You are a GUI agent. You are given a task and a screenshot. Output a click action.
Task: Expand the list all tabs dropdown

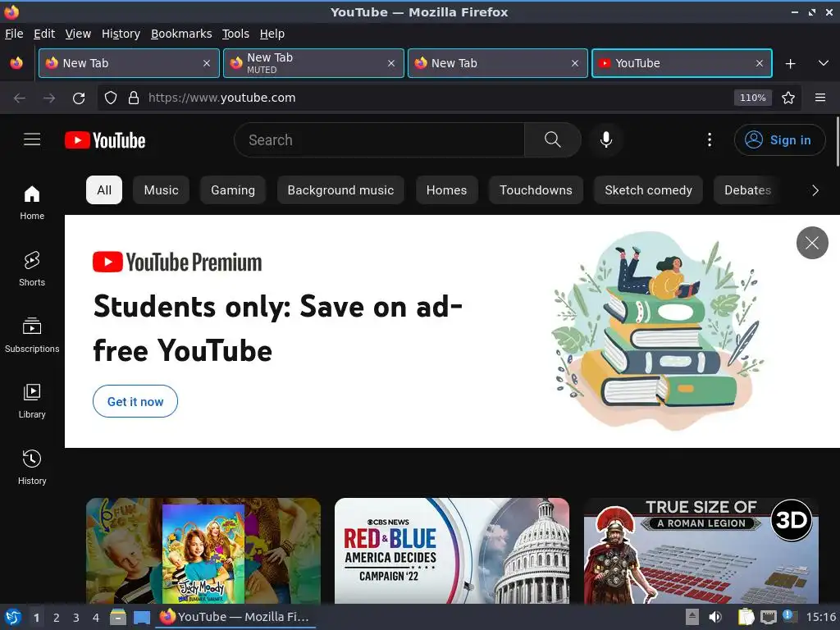coord(824,63)
